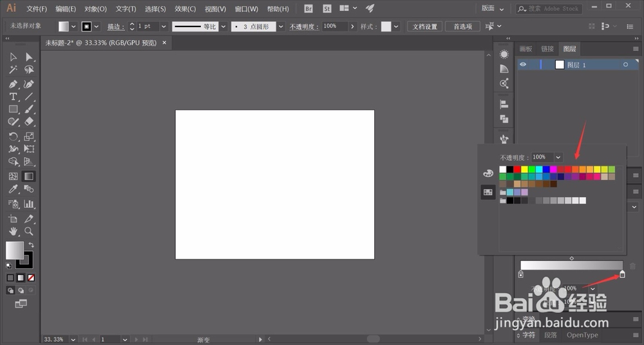Image resolution: width=644 pixels, height=345 pixels.
Task: Select the right gradient stop
Action: click(x=622, y=274)
